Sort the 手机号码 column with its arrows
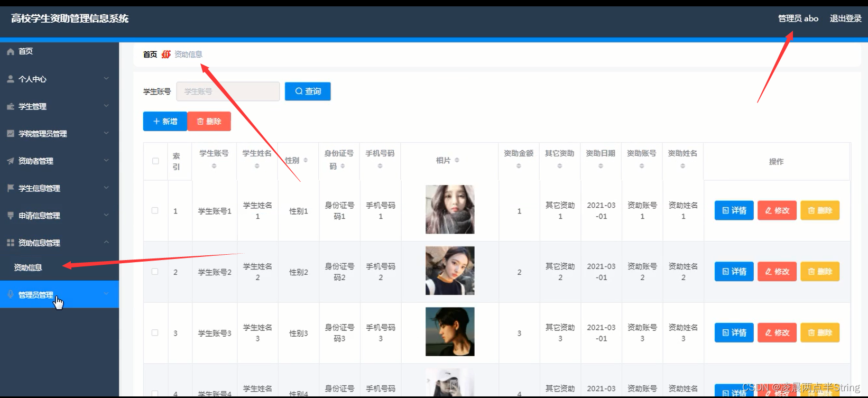Image resolution: width=868 pixels, height=398 pixels. tap(380, 166)
